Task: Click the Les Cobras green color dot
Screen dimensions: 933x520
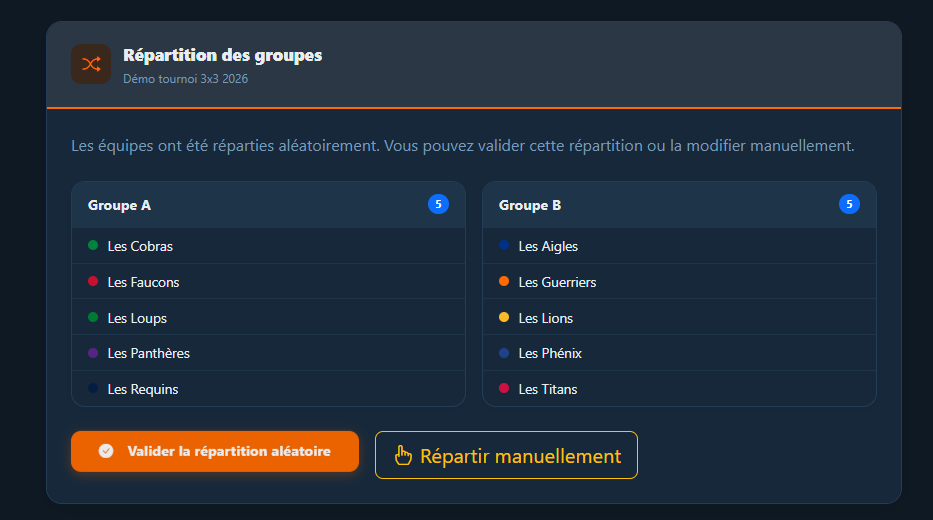Action: click(93, 245)
